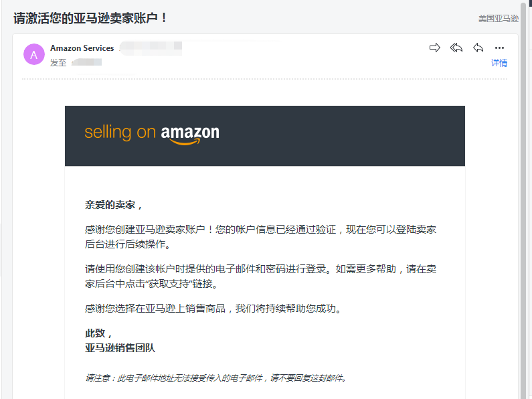Click the 发至 recipient label
Image resolution: width=532 pixels, height=399 pixels.
[58, 62]
